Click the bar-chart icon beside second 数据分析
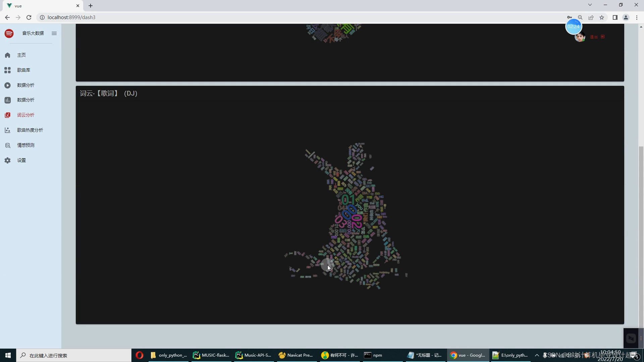Image resolution: width=644 pixels, height=362 pixels. point(7,100)
